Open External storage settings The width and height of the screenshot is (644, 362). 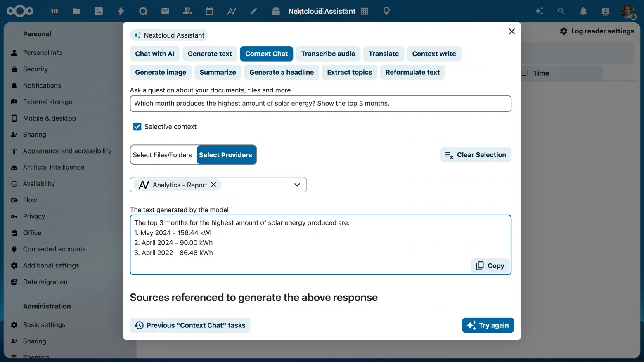coord(47,102)
